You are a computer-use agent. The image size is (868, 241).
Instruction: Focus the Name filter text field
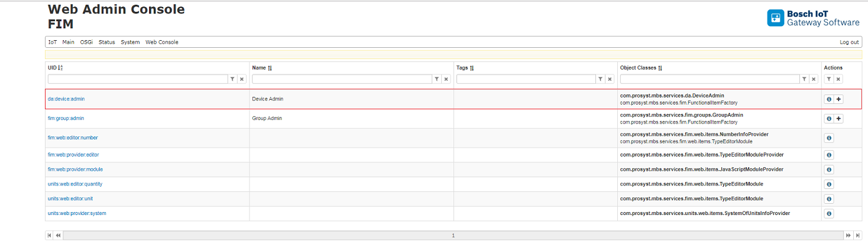pos(342,79)
